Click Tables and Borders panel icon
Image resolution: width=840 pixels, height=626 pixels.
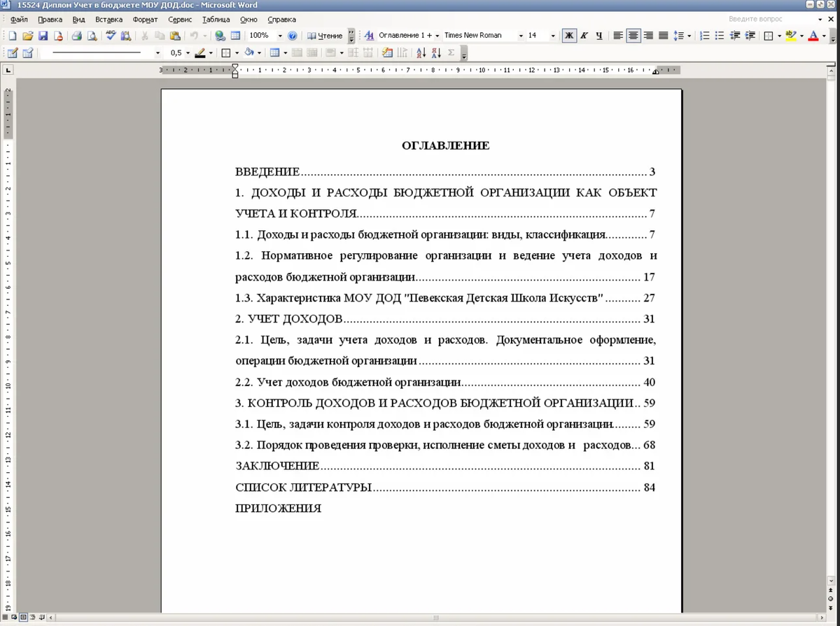235,36
